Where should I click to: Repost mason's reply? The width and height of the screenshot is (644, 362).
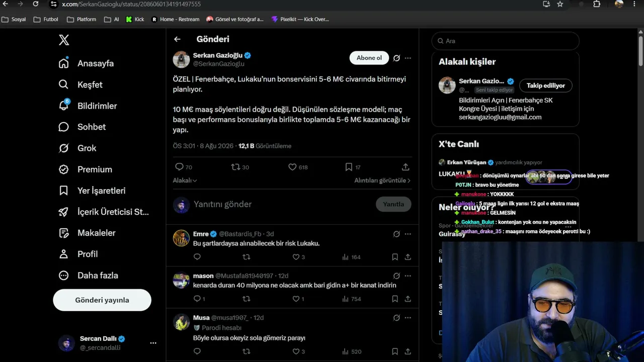pyautogui.click(x=246, y=299)
